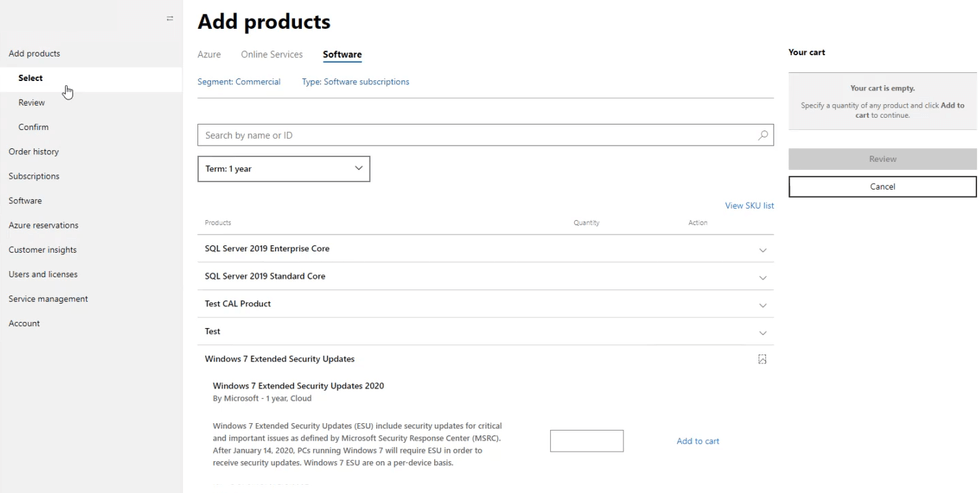Open Users and licenses in sidebar

[x=43, y=274]
